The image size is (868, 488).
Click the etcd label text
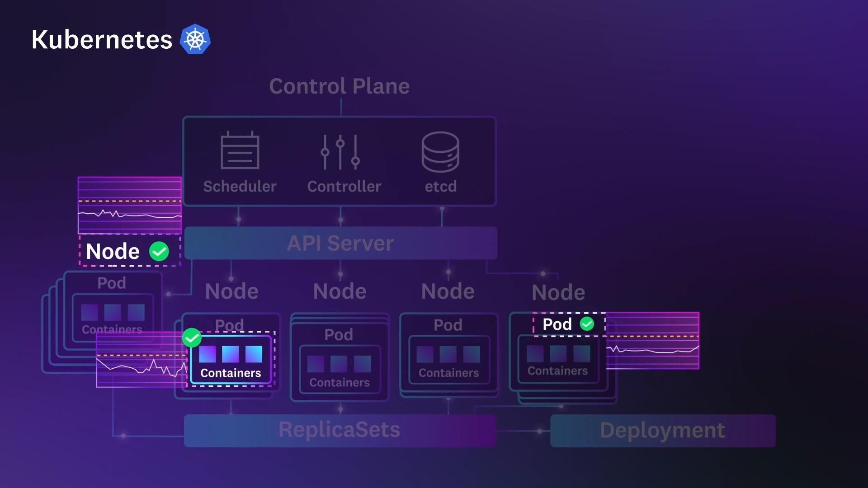point(441,187)
